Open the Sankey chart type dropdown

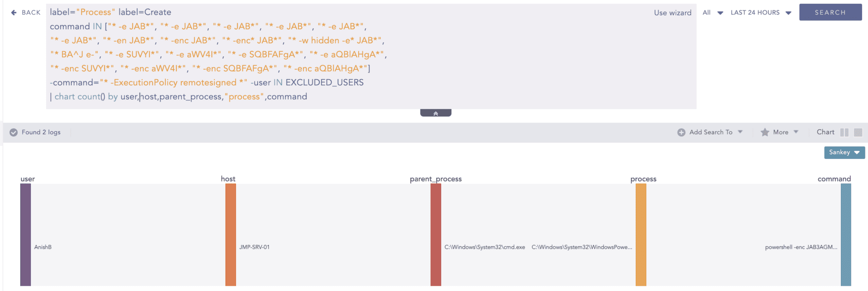click(x=844, y=152)
